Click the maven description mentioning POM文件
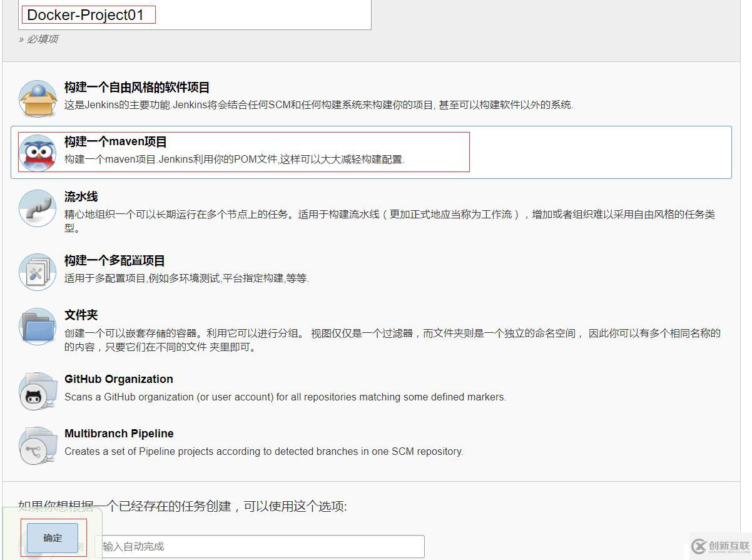The height and width of the screenshot is (560, 752). (235, 160)
